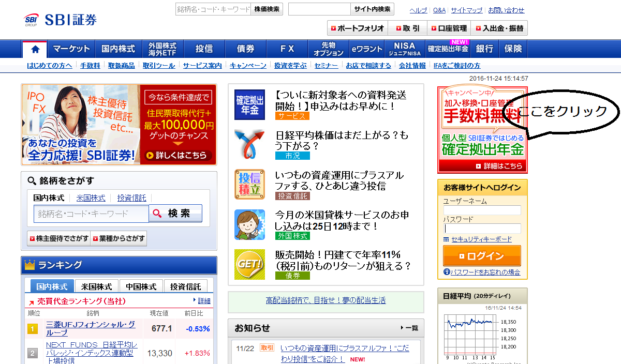This screenshot has width=621, height=364.
Task: Select 投資信託 search tab
Action: tap(131, 198)
